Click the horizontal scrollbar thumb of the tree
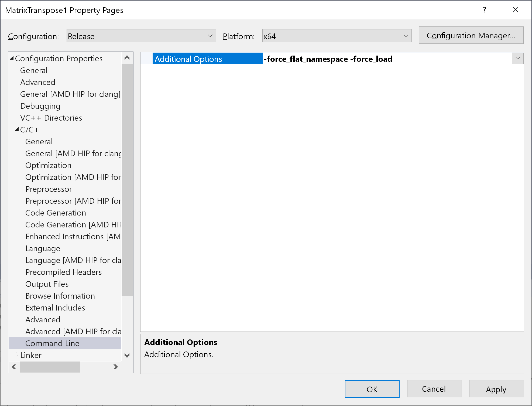 [50, 367]
